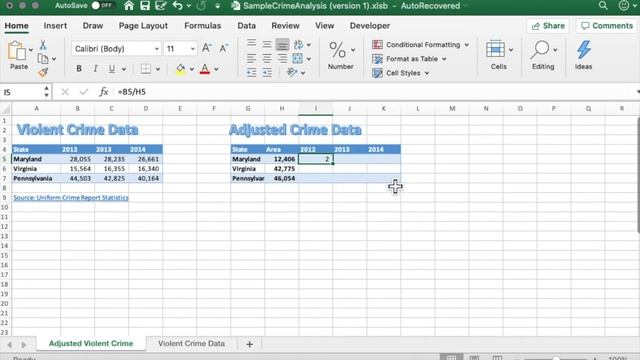Open the Review ribbon tab
The height and width of the screenshot is (360, 640).
point(285,26)
